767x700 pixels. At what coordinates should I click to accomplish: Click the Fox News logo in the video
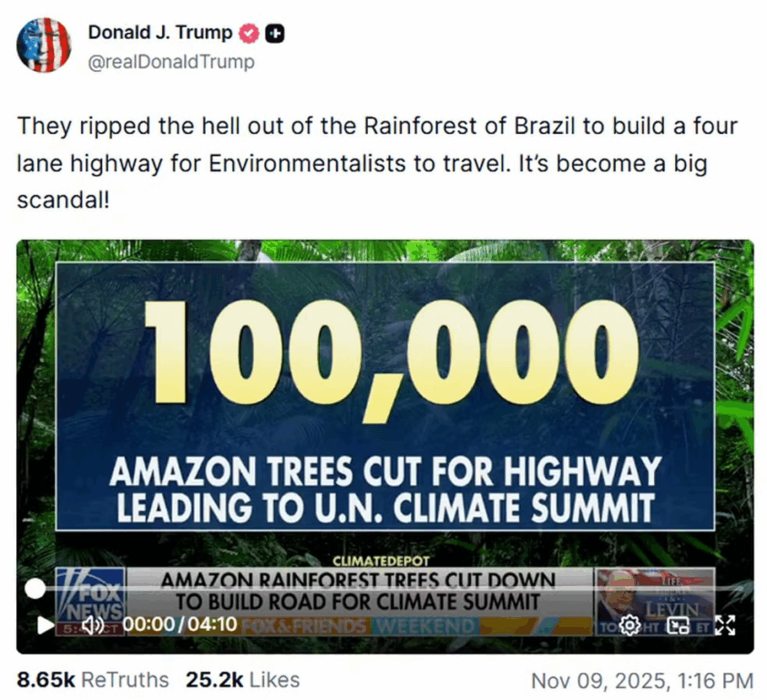[x=89, y=593]
